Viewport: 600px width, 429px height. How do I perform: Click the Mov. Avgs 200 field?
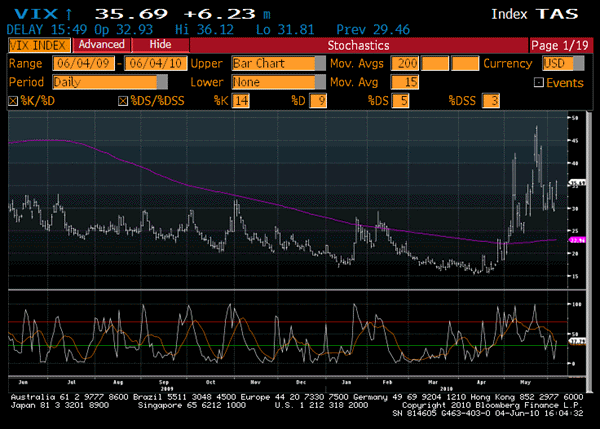point(406,63)
